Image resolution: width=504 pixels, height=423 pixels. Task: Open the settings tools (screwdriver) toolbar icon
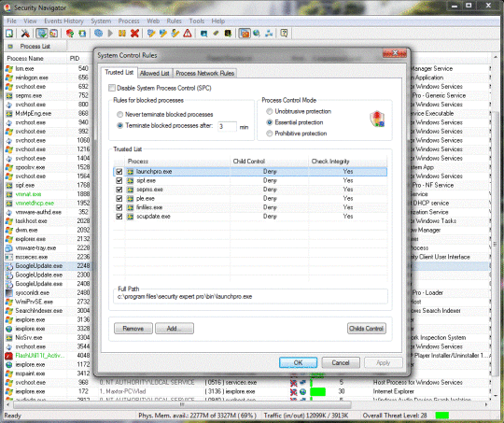(x=25, y=33)
